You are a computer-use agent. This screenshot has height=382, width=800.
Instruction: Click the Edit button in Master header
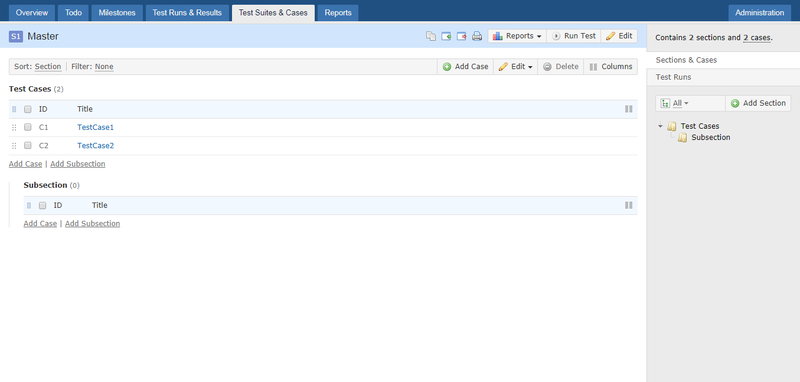tap(619, 36)
